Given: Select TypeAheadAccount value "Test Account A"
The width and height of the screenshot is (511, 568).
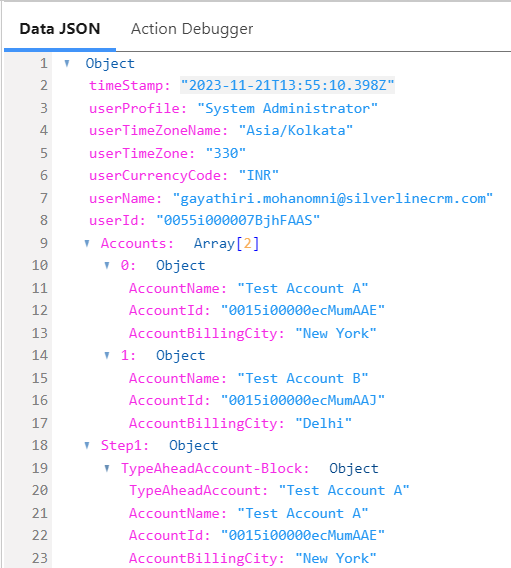Looking at the screenshot, I should click(344, 490).
